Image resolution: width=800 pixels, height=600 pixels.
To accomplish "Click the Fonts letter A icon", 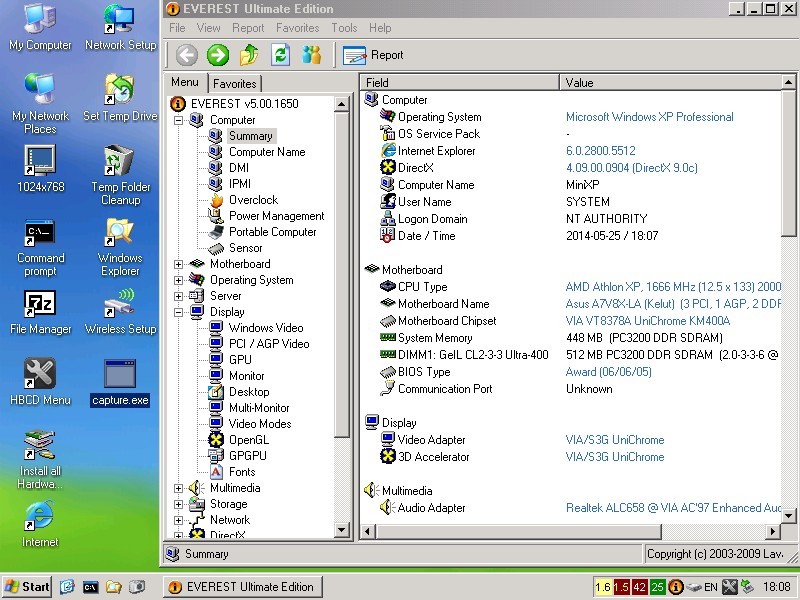I will click(216, 472).
